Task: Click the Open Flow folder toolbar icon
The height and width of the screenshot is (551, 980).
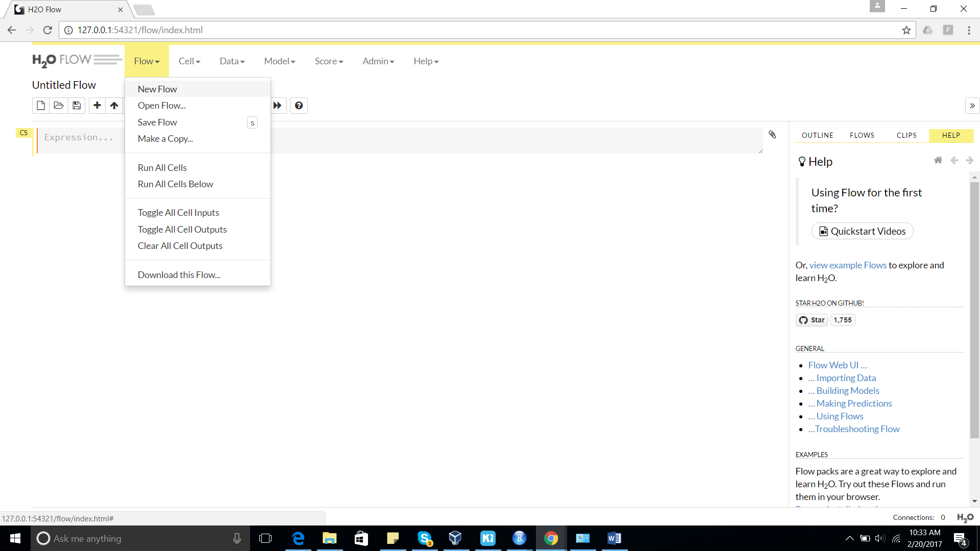Action: click(x=59, y=106)
